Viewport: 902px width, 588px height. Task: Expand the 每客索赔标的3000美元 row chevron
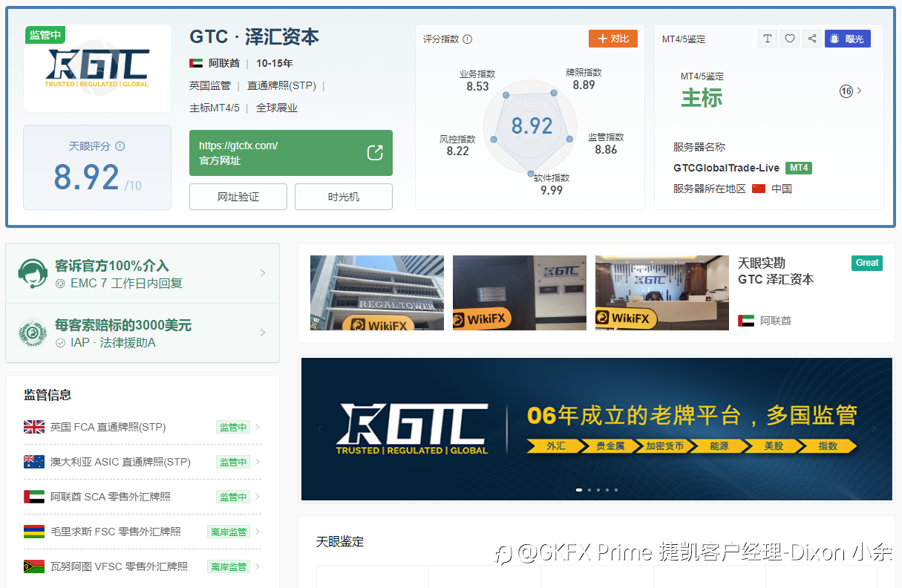point(263,333)
